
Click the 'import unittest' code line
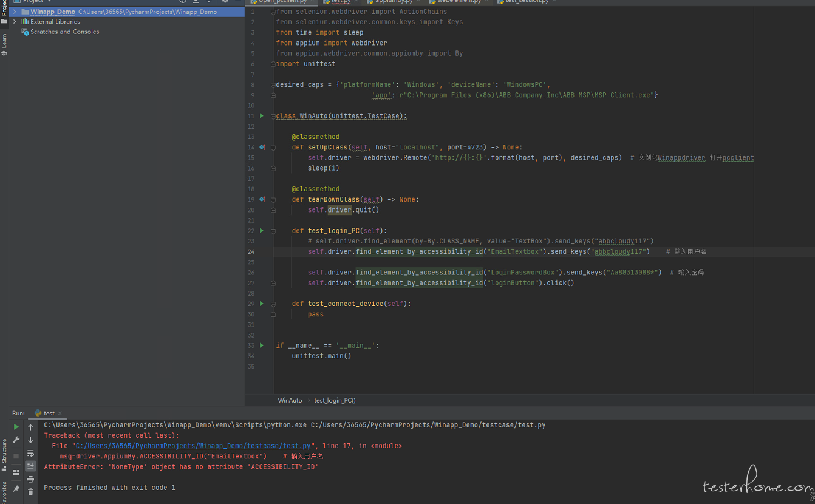pos(305,64)
